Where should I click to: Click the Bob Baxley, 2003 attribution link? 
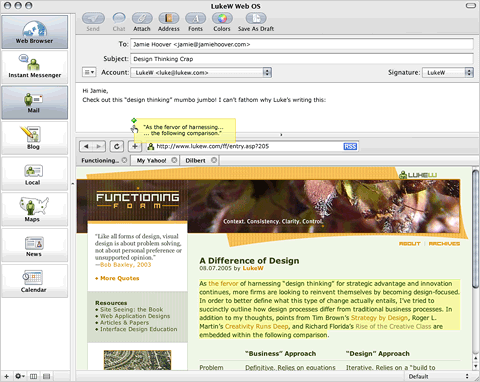(x=126, y=265)
